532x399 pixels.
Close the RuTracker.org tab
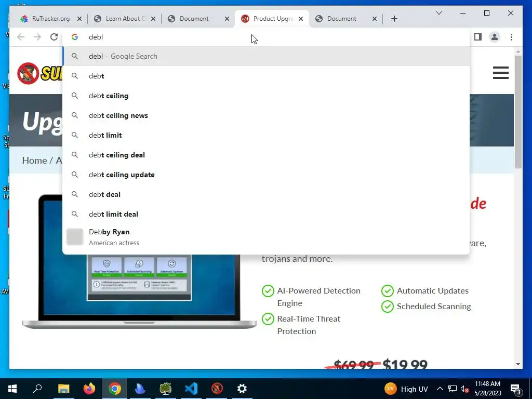(79, 19)
